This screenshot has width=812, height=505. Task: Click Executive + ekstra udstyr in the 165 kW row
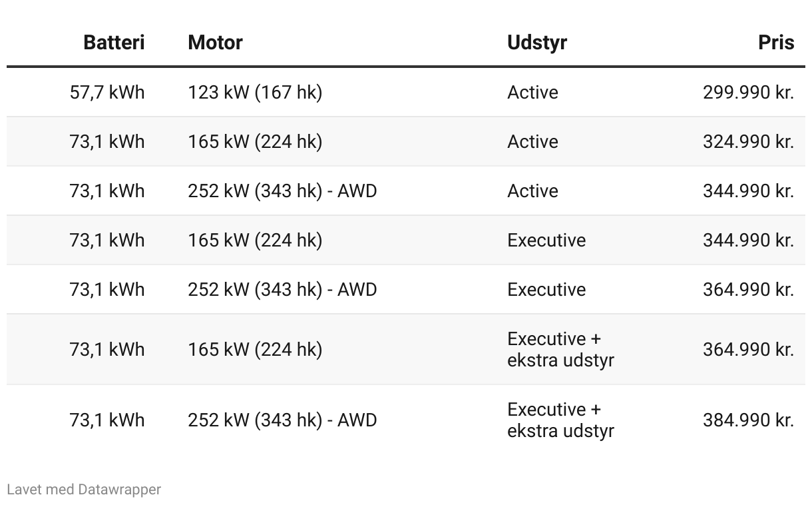pyautogui.click(x=560, y=349)
